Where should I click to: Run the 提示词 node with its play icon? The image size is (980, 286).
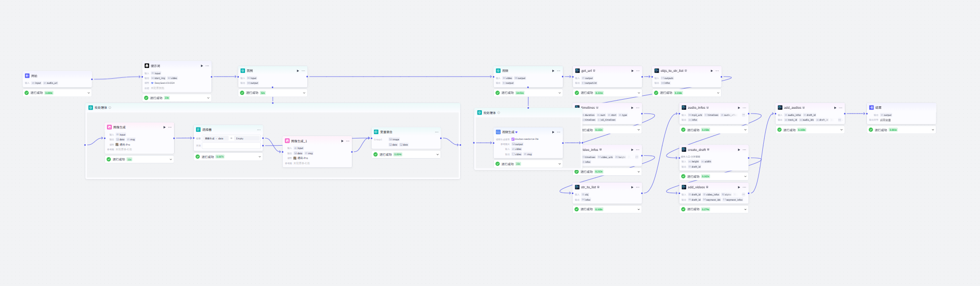tap(201, 66)
